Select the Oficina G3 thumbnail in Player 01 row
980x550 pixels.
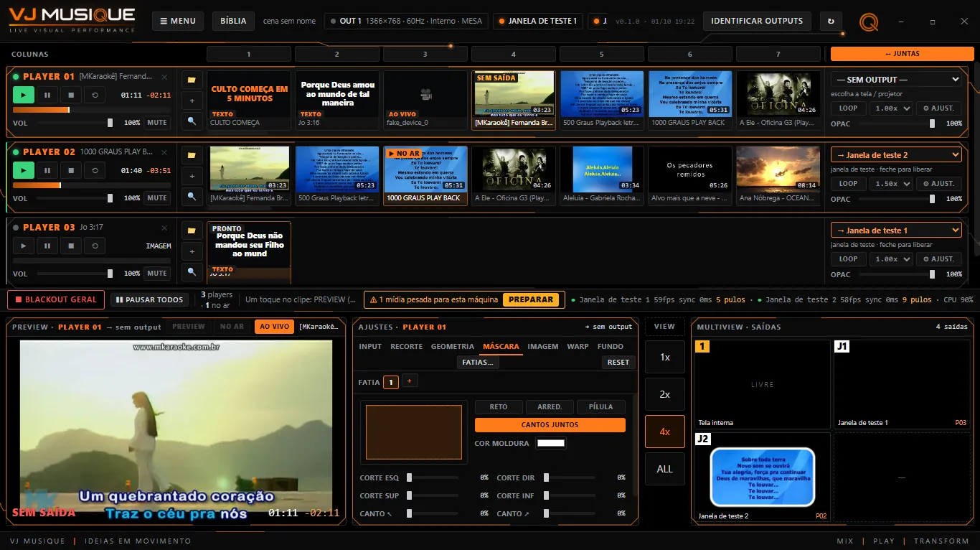pos(778,99)
